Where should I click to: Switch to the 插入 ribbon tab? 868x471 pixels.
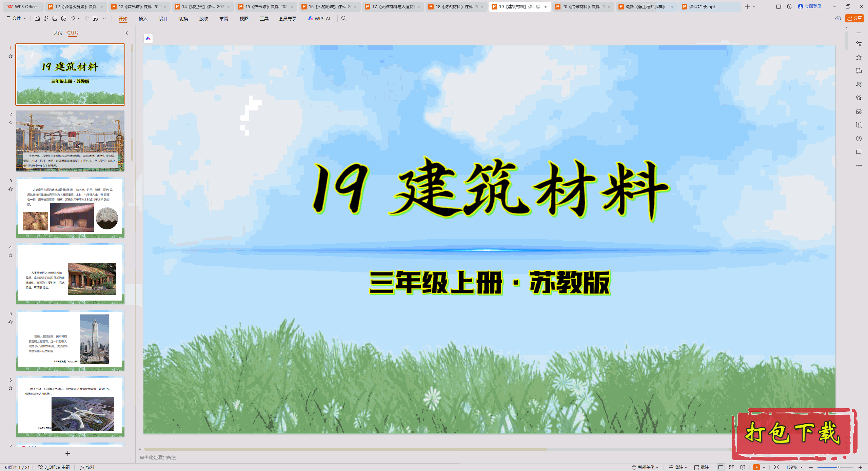point(142,19)
